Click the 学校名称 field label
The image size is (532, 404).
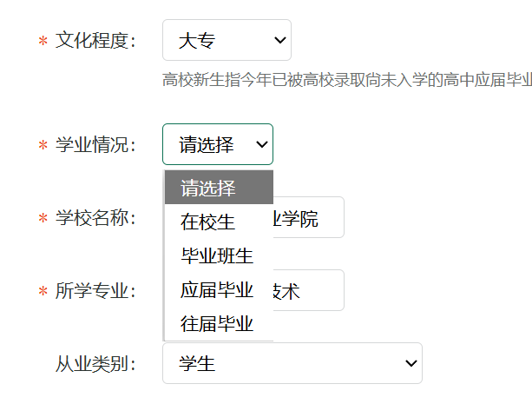[x=95, y=218]
